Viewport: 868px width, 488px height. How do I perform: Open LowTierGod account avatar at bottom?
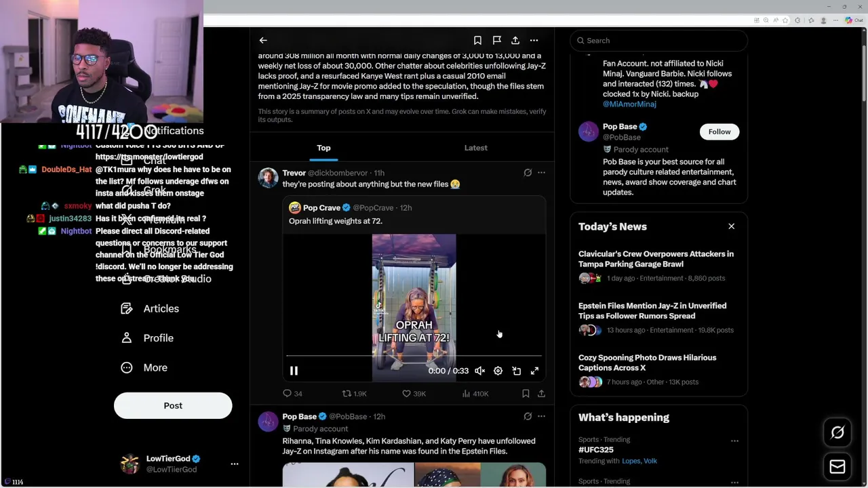tap(130, 464)
